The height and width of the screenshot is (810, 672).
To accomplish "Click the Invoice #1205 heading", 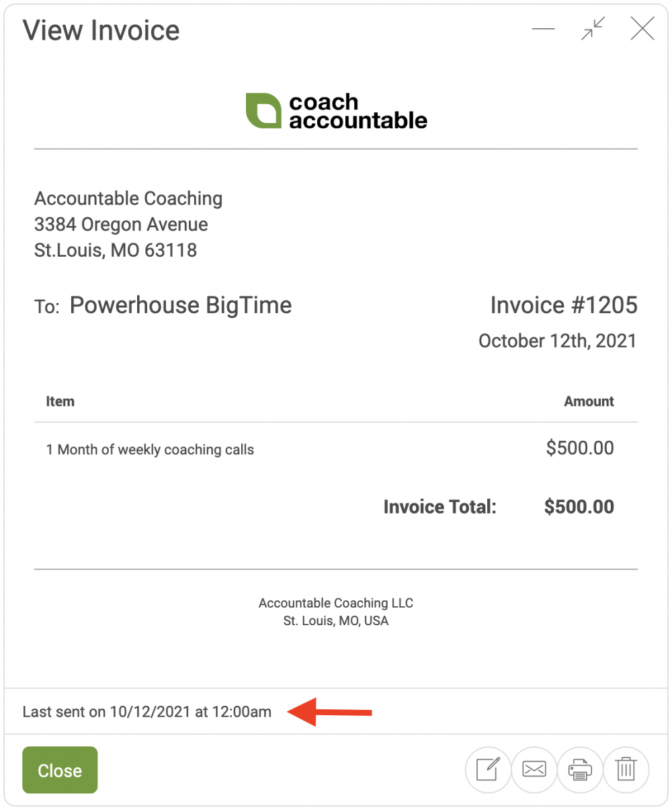I will click(x=564, y=305).
